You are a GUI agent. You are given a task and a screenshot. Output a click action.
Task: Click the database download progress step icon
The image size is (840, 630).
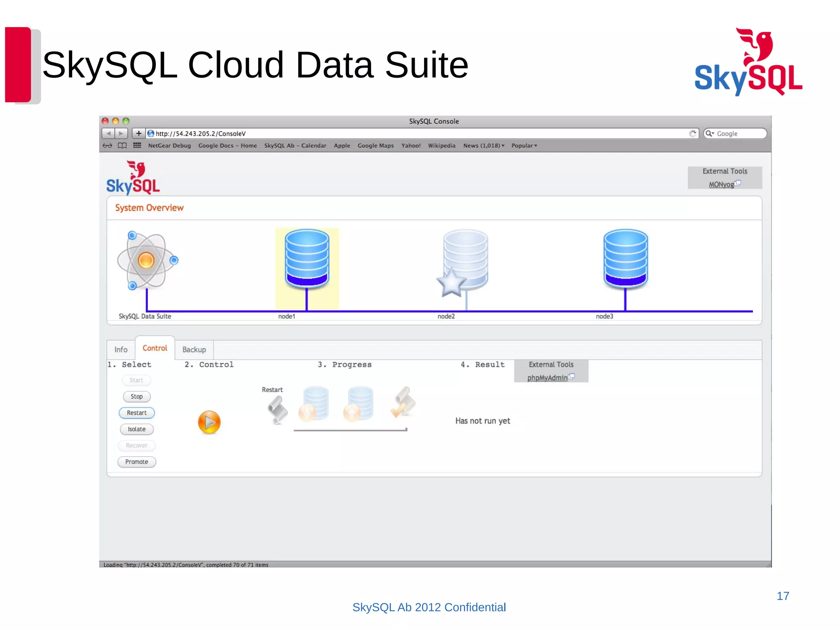(x=315, y=404)
